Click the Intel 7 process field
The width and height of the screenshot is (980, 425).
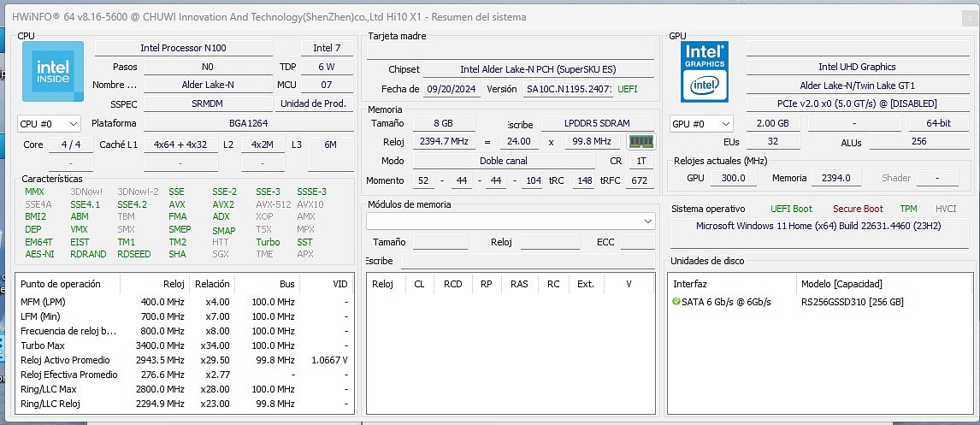pos(327,48)
